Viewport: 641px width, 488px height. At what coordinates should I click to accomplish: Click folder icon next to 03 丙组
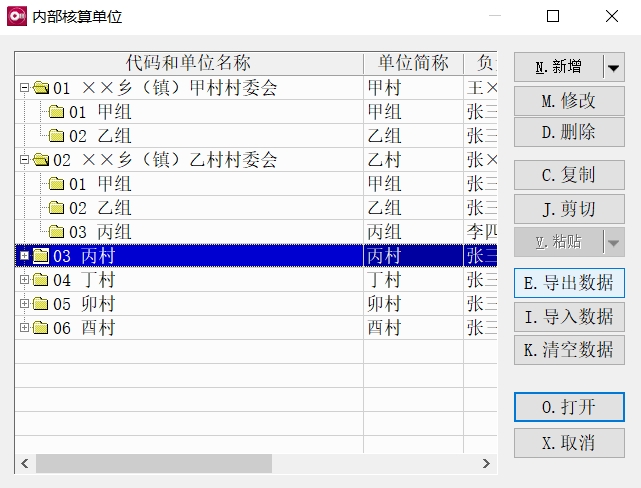click(x=57, y=232)
